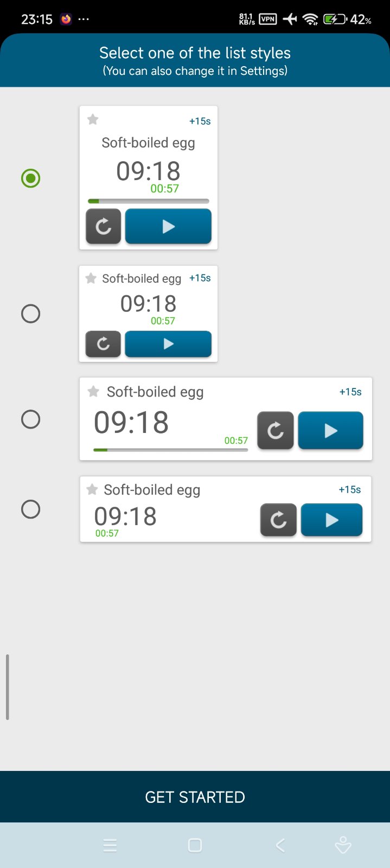Tap +15s in the first style card

(200, 122)
